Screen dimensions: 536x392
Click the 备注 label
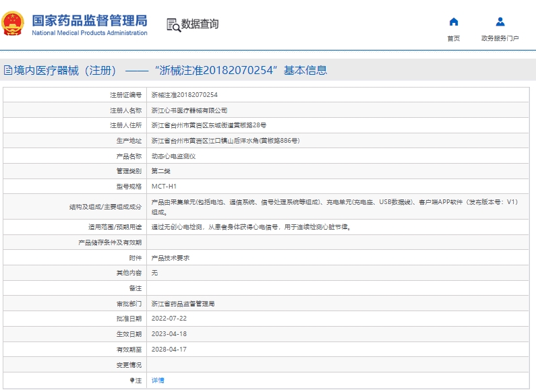(136, 288)
